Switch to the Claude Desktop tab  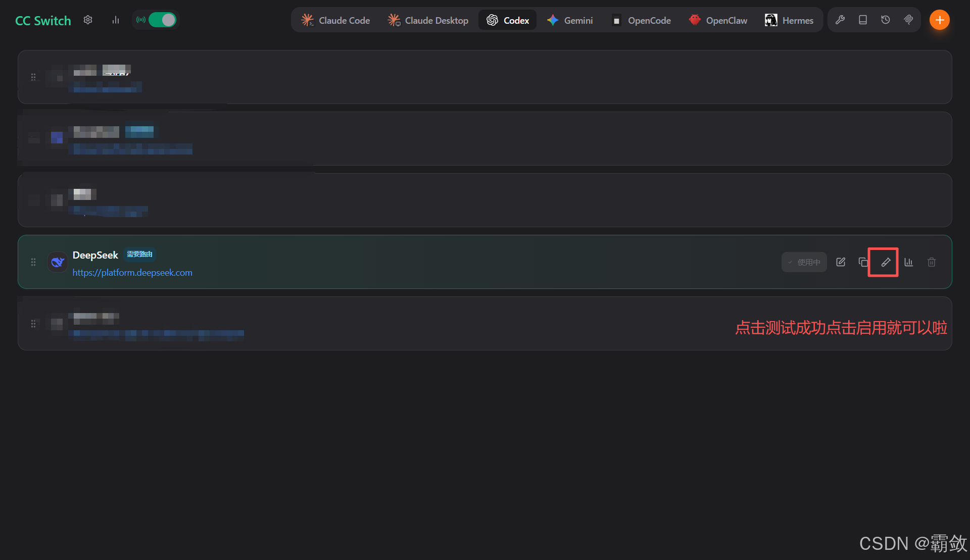coord(428,20)
